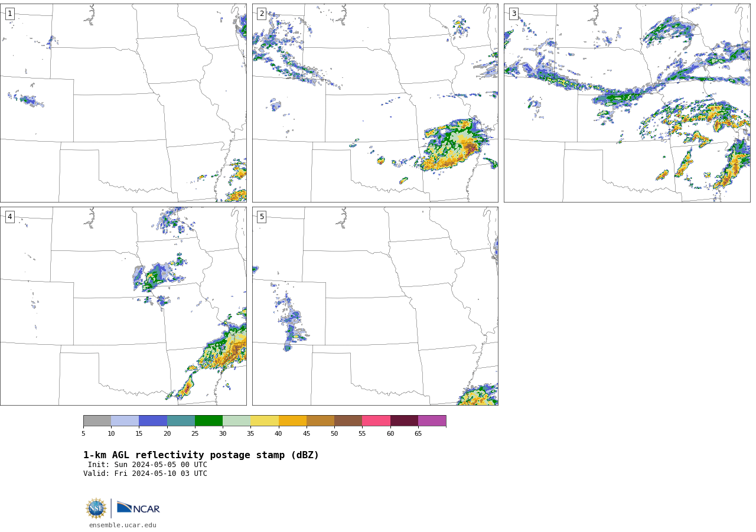
Task: Click the colorbar tick label 50
Action: tap(334, 434)
